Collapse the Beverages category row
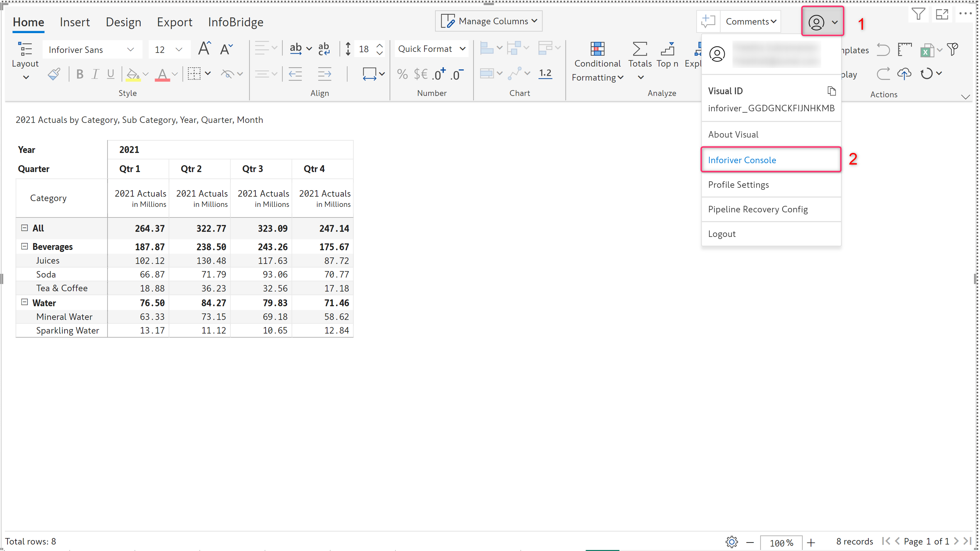The height and width of the screenshot is (551, 980). tap(24, 246)
